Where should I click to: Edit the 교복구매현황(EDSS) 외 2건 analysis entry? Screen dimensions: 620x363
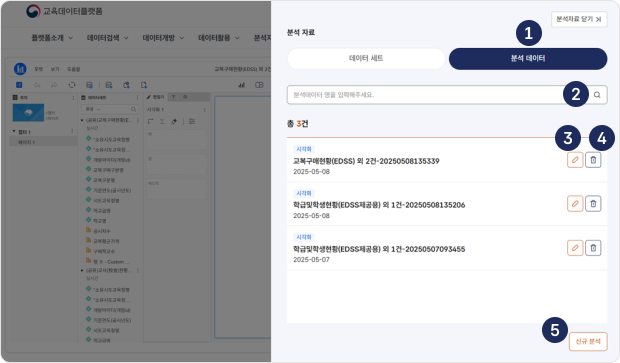click(x=575, y=160)
